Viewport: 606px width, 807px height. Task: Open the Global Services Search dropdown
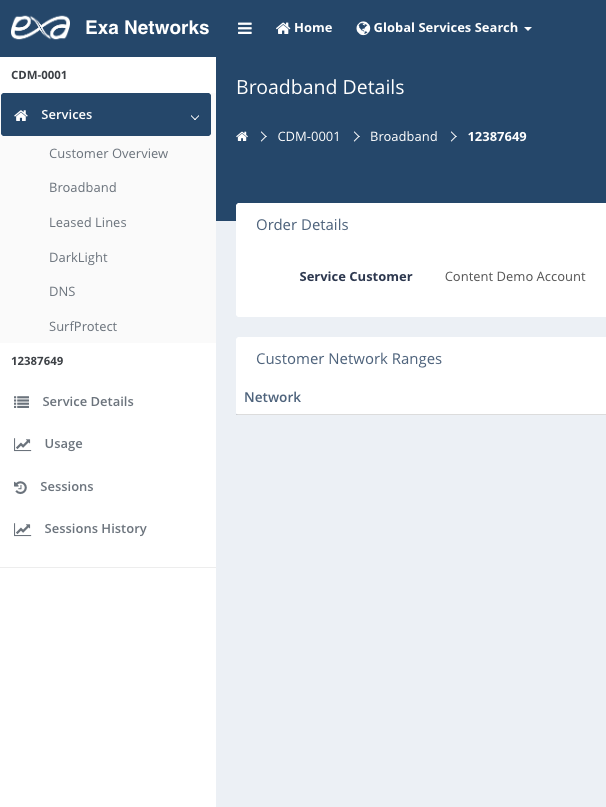click(x=444, y=28)
